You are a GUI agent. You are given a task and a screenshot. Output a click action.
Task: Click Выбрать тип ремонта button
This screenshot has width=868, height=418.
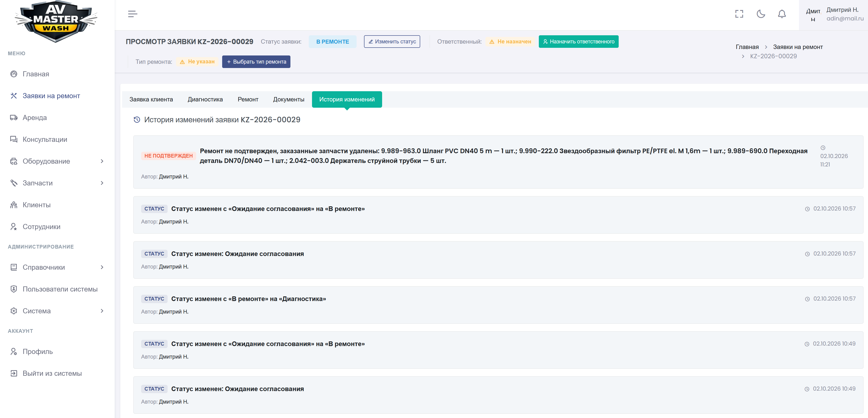[256, 62]
